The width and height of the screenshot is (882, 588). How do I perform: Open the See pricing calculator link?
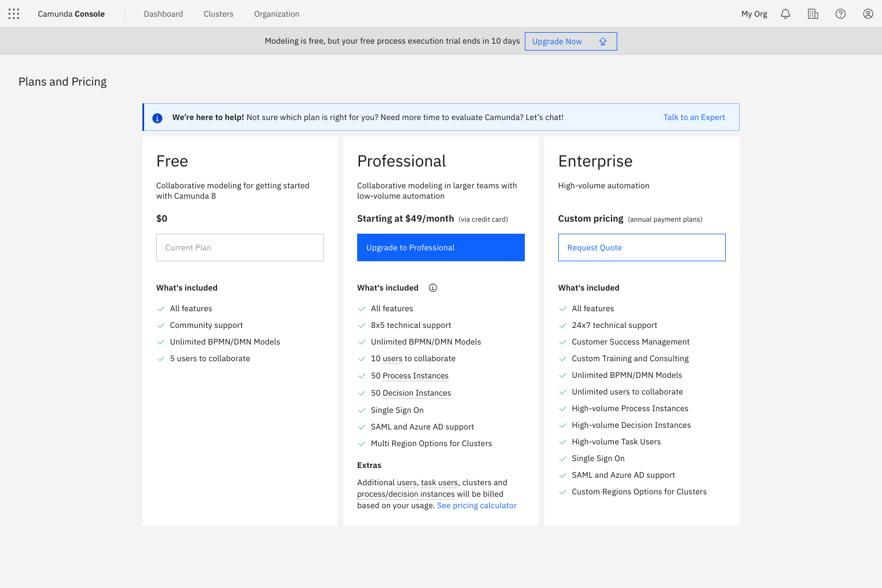(477, 505)
